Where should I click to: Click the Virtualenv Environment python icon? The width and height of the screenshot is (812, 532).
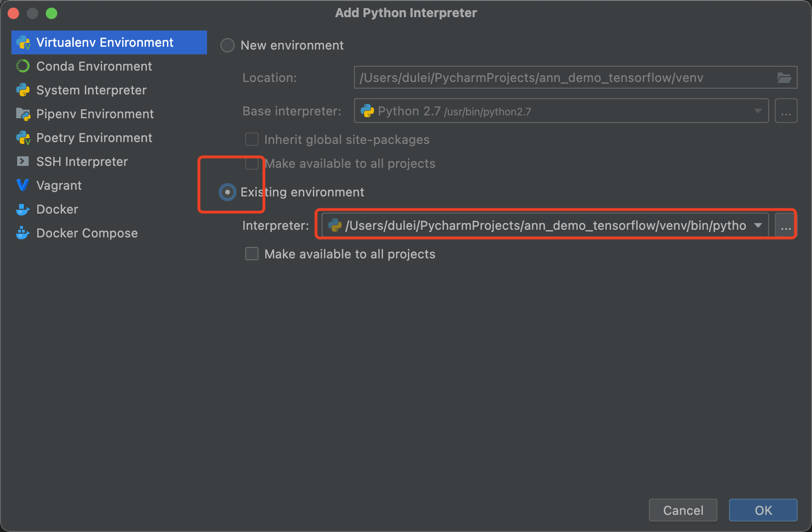[x=23, y=42]
